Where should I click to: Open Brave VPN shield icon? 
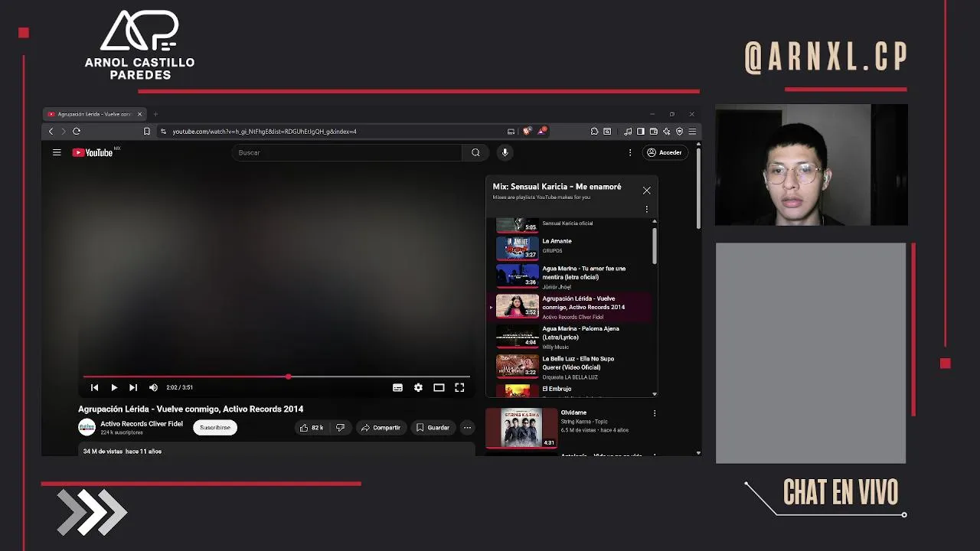point(679,132)
